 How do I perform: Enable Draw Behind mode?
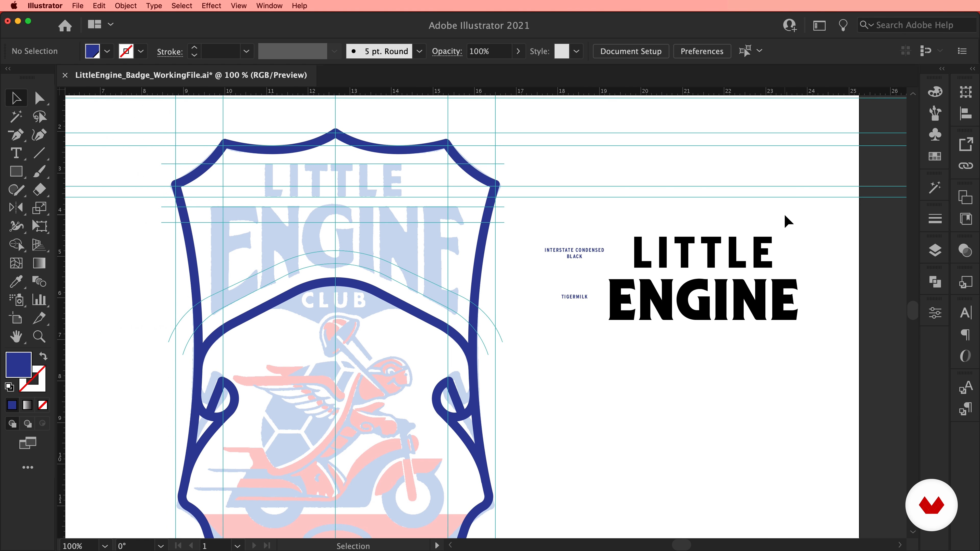[27, 424]
